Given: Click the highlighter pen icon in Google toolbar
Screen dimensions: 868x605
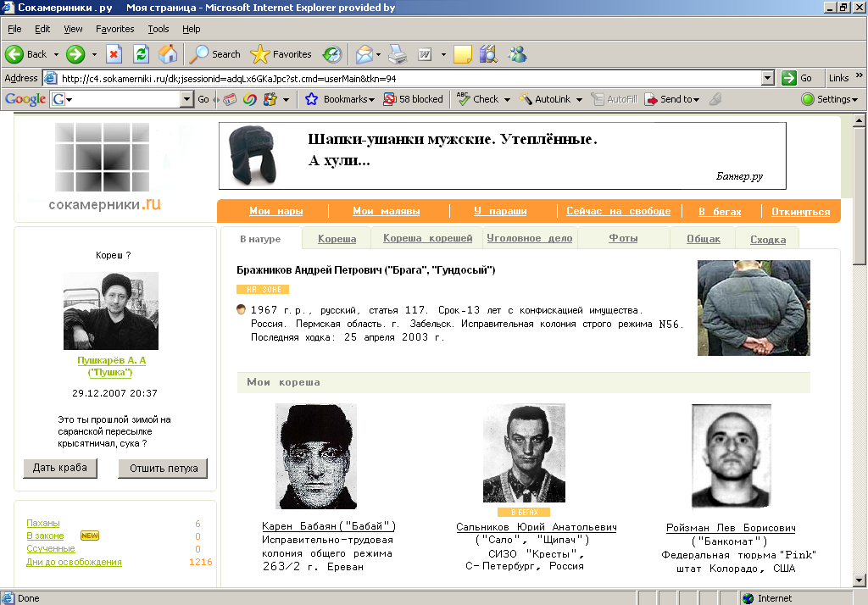Looking at the screenshot, I should tap(715, 99).
